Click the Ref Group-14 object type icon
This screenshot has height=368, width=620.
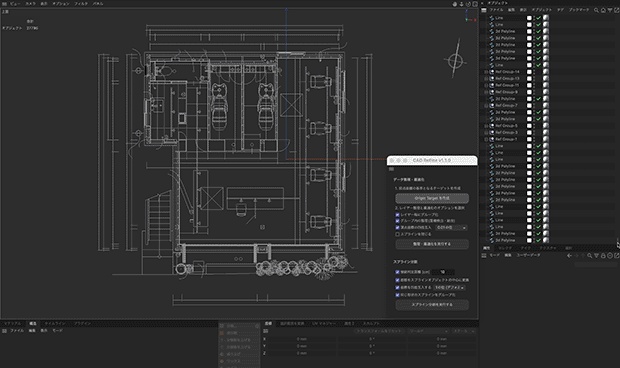(x=492, y=72)
